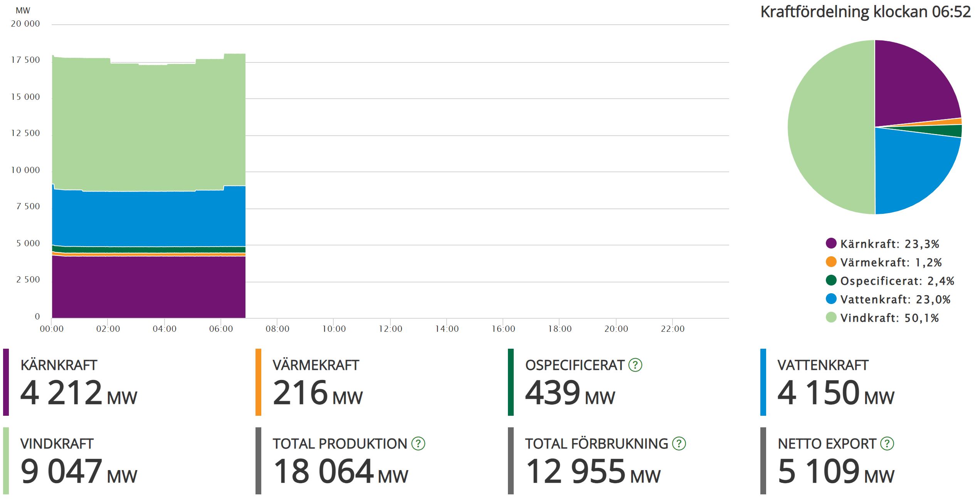
Task: Click the 06:00 time axis marker
Action: click(221, 329)
